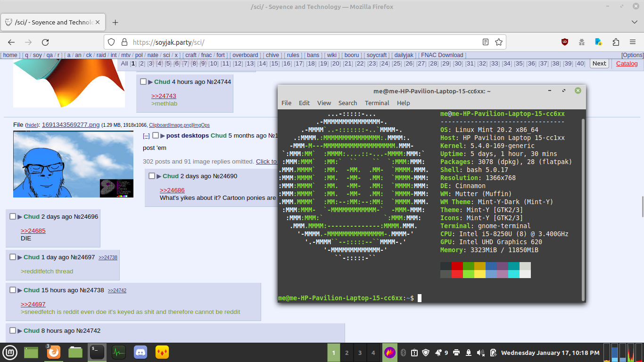Open Discord from the taskbar
The height and width of the screenshot is (362, 644).
(x=140, y=352)
